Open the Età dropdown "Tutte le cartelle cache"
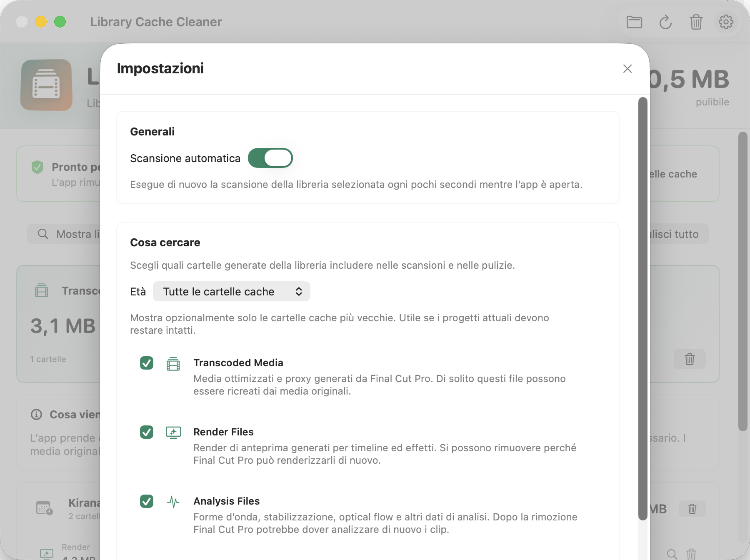Viewport: 750px width, 560px height. 232,291
